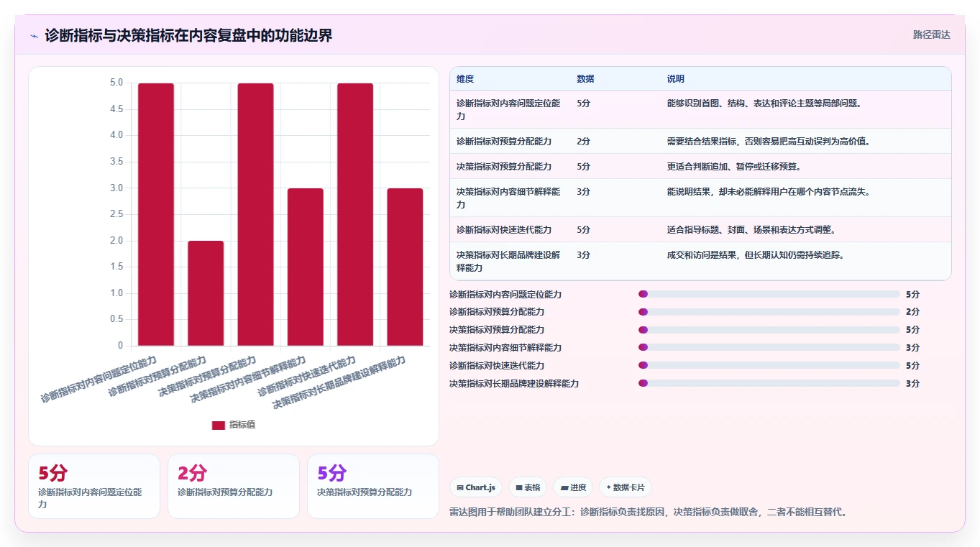This screenshot has height=547, width=980.
Task: Click progress bar for 决策指标对内容细节解释能力
Action: (769, 348)
